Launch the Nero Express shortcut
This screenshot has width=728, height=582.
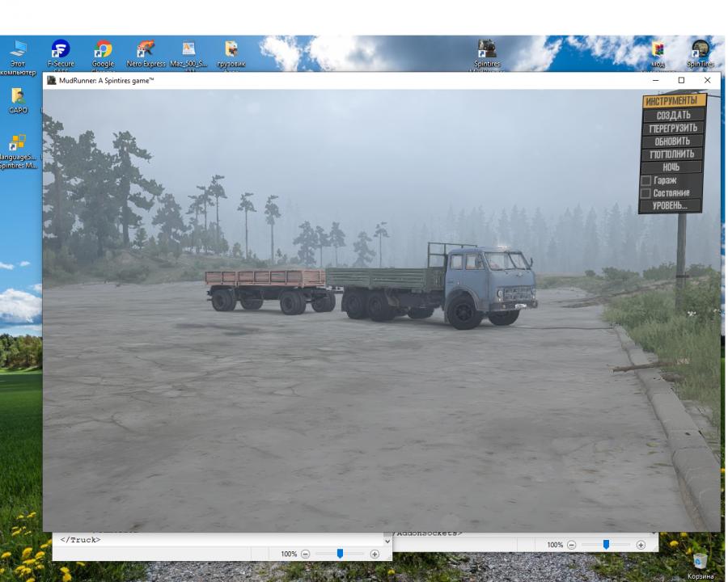pos(146,50)
